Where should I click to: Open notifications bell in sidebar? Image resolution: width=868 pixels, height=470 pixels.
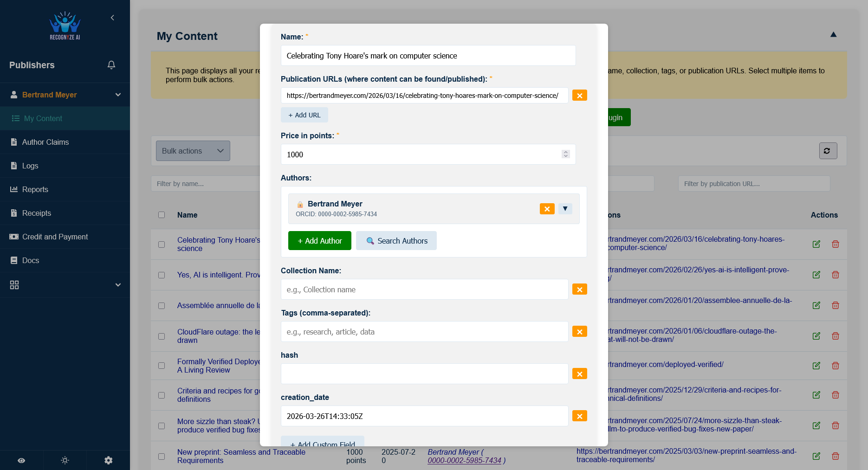coord(111,65)
